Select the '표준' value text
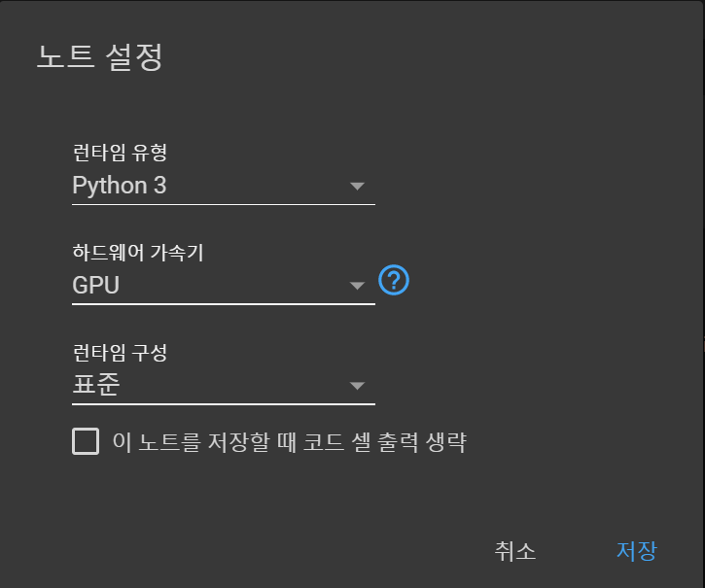This screenshot has width=705, height=588. 96,385
